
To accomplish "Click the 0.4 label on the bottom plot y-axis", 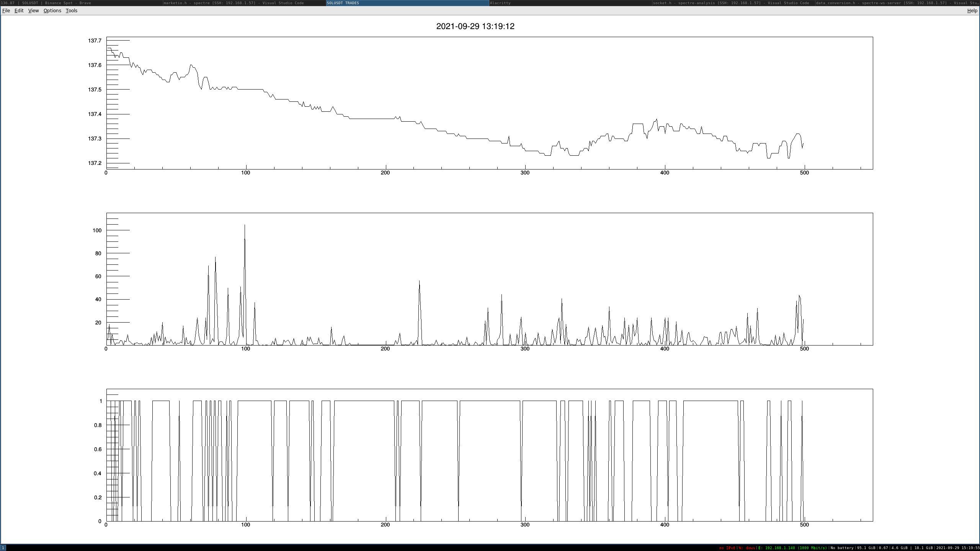I will (x=98, y=473).
